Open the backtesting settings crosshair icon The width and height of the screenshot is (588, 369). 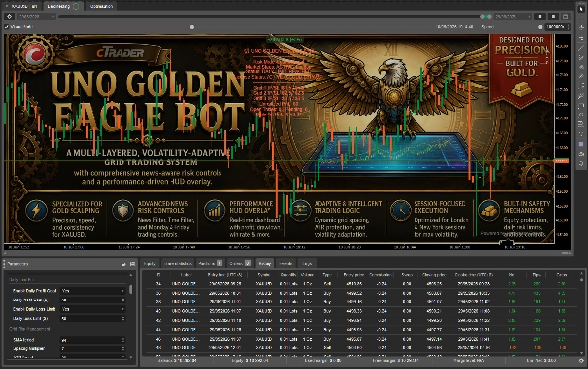point(10,16)
